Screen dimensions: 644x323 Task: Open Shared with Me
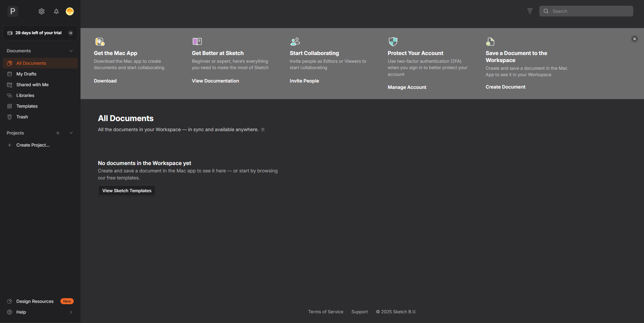(40, 85)
